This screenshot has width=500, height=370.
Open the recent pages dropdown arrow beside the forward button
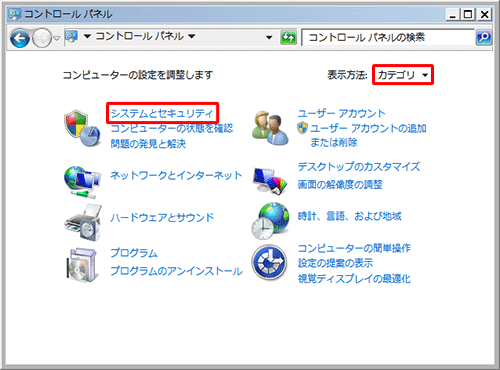coord(57,38)
